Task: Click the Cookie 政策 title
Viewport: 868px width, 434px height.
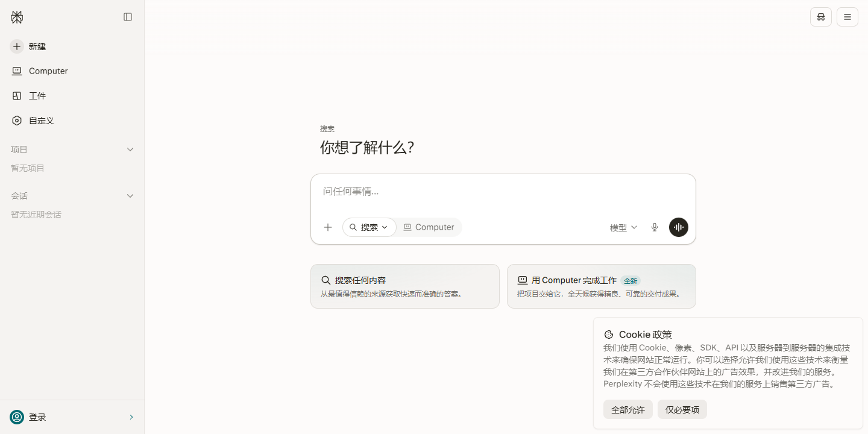Action: [x=646, y=335]
